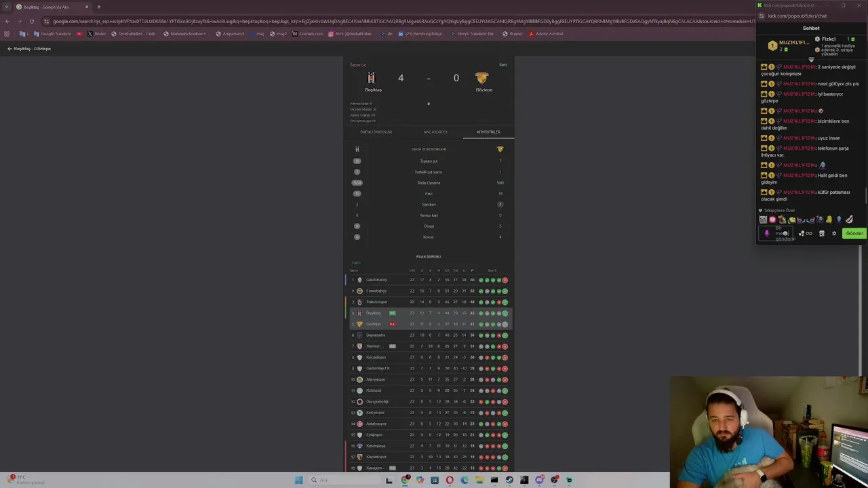Select the Gençlerbirliği row in standings

click(429, 402)
